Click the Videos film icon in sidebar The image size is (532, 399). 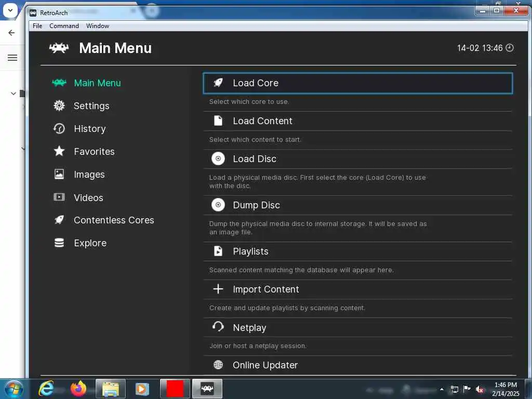[x=59, y=197]
